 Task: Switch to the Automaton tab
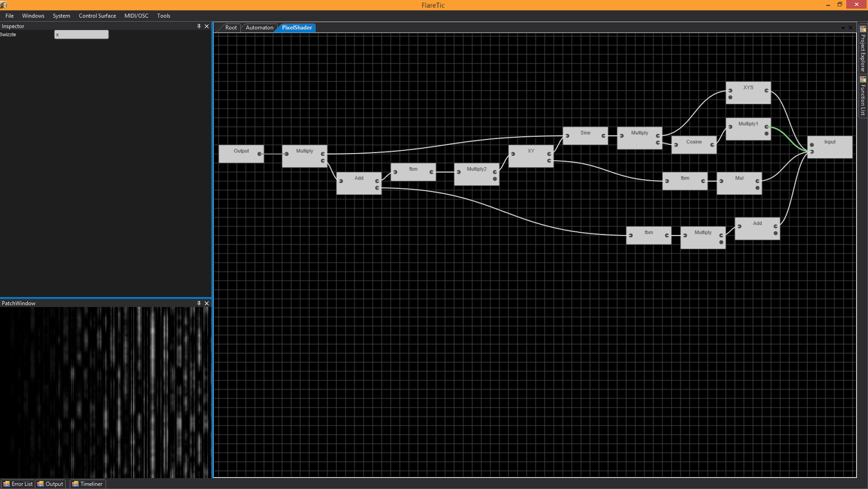[259, 28]
